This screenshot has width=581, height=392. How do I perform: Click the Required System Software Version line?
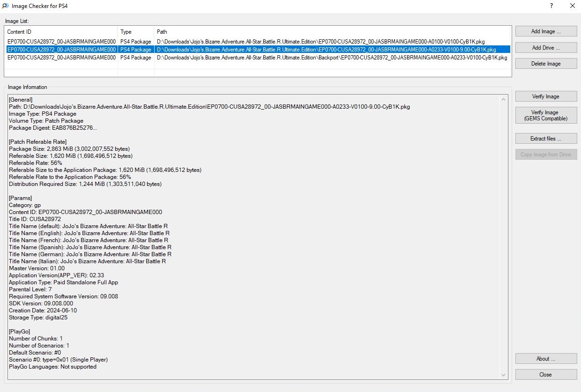(63, 296)
